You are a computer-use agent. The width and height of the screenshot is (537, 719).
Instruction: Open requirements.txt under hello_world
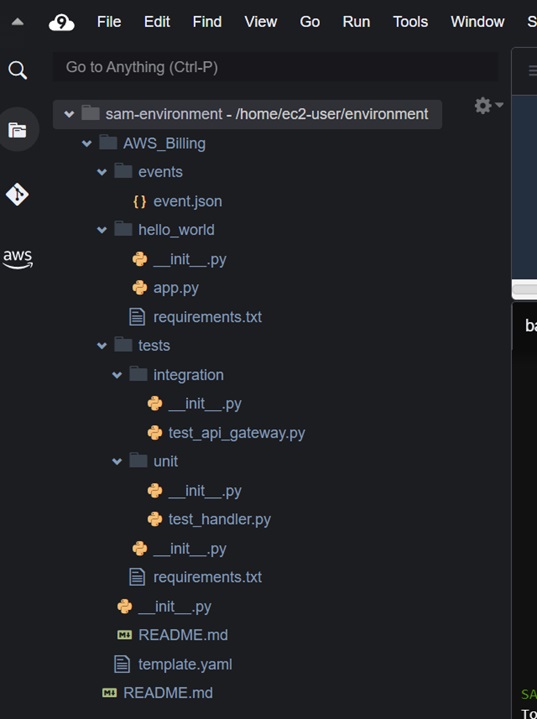coord(207,317)
